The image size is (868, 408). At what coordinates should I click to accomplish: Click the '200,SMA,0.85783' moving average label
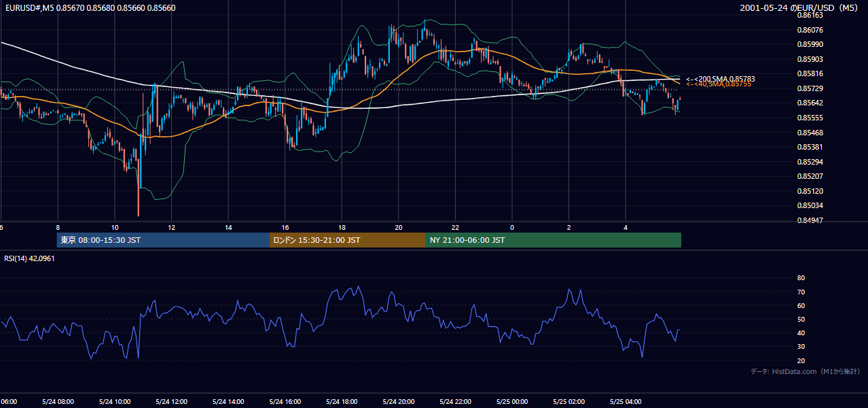point(720,79)
